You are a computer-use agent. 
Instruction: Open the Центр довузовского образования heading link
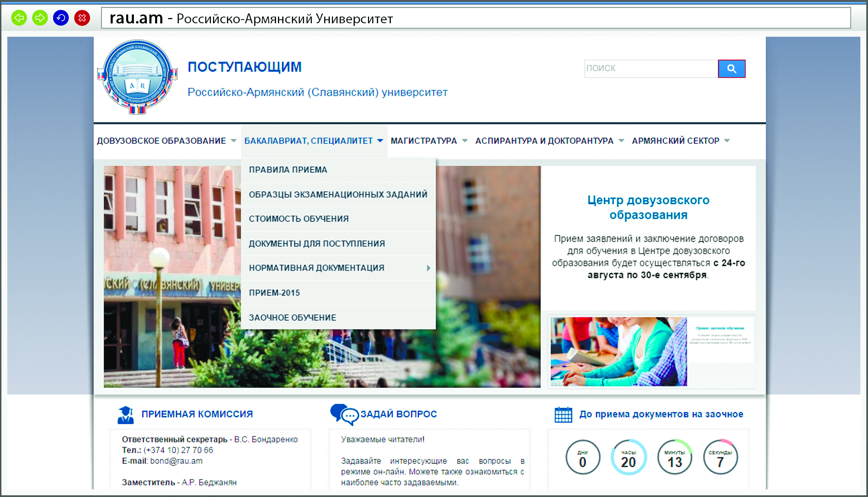coord(648,207)
